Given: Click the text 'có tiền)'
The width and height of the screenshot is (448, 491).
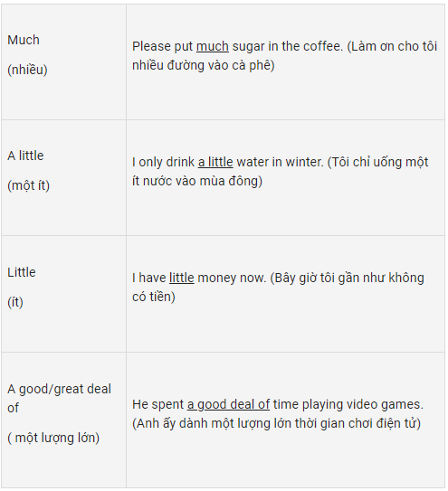Looking at the screenshot, I should click(x=154, y=297).
